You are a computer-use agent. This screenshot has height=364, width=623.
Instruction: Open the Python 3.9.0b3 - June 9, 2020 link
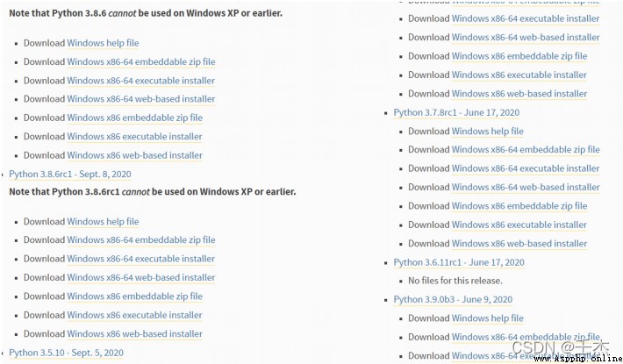453,300
